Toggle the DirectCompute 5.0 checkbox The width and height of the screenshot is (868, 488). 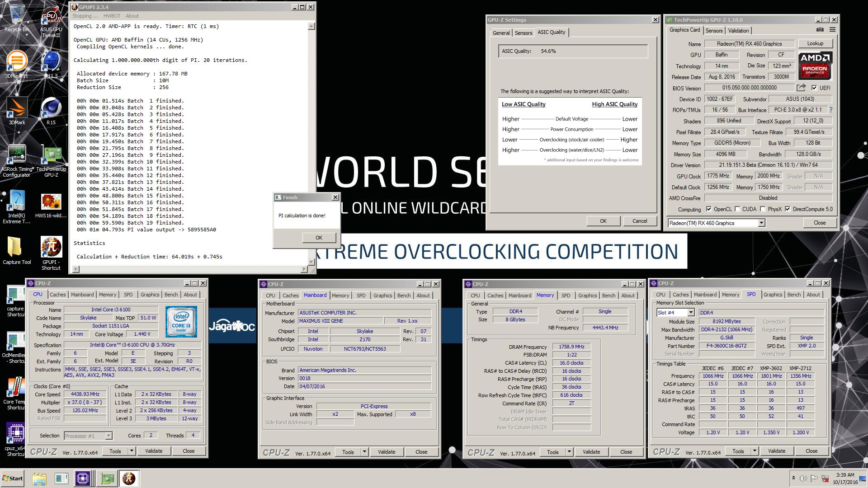pyautogui.click(x=788, y=209)
